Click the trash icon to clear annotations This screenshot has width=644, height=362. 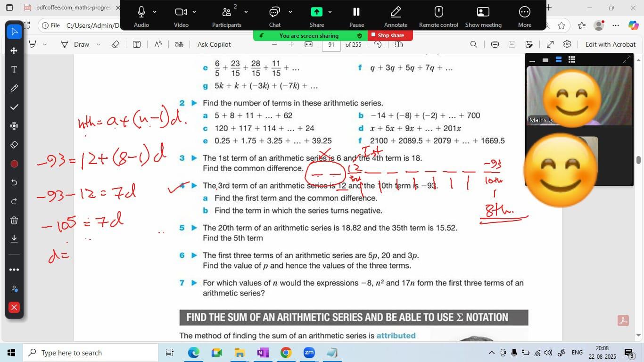coord(14,220)
